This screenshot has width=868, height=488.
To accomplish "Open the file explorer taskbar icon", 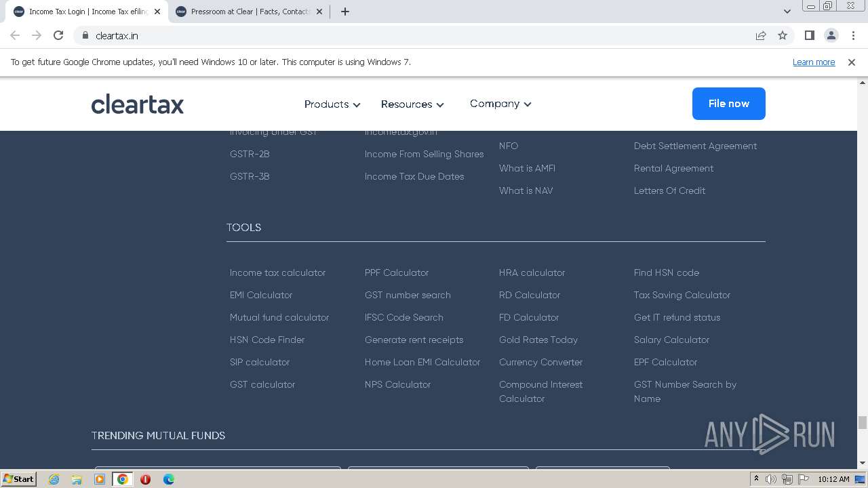I will (x=77, y=479).
